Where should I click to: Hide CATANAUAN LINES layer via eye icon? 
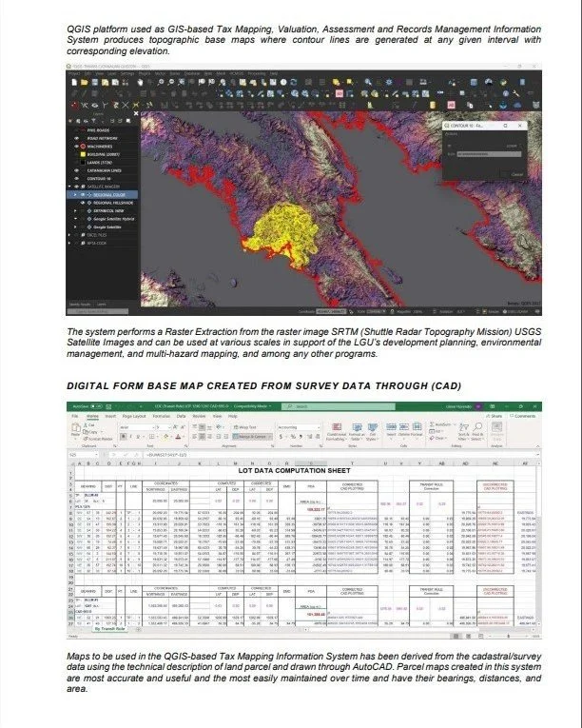77,170
